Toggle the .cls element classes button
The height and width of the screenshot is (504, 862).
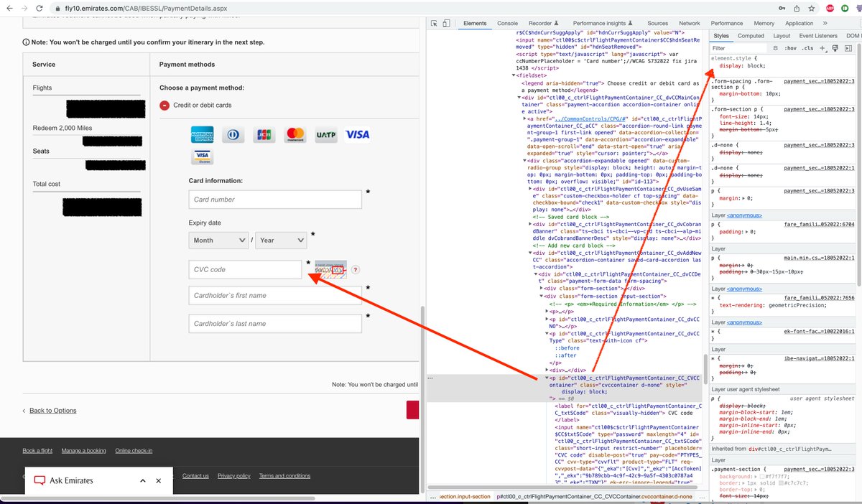[808, 48]
